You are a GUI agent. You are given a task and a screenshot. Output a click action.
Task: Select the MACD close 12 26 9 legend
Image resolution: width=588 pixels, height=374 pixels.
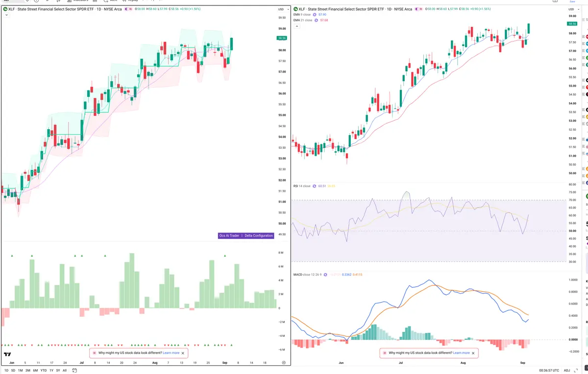[x=307, y=275]
